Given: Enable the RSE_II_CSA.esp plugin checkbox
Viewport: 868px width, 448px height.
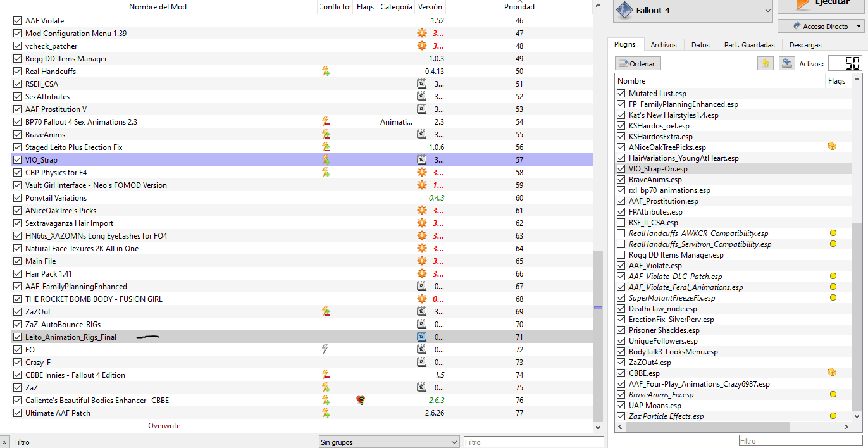Looking at the screenshot, I should pyautogui.click(x=621, y=223).
